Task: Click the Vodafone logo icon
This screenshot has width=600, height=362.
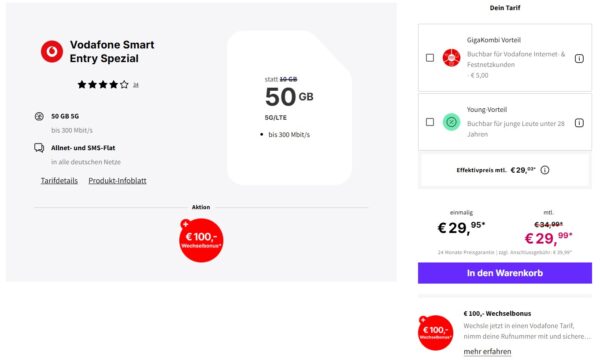Action: pos(52,51)
